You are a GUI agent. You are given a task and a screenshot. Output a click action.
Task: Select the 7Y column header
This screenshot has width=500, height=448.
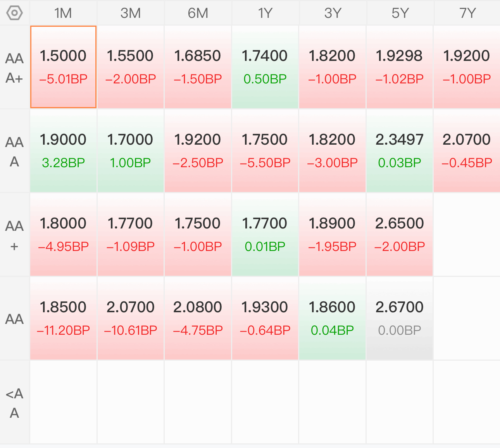pyautogui.click(x=467, y=13)
